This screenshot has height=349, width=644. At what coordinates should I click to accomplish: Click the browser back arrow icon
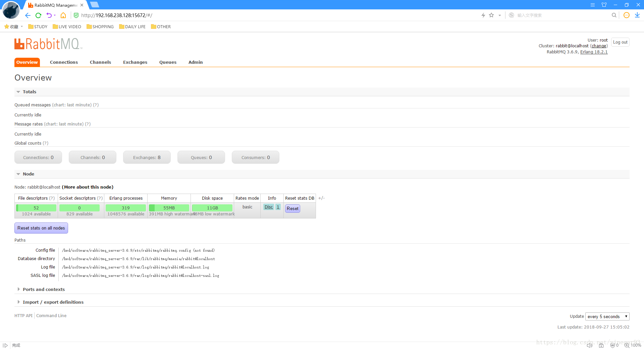(x=28, y=15)
